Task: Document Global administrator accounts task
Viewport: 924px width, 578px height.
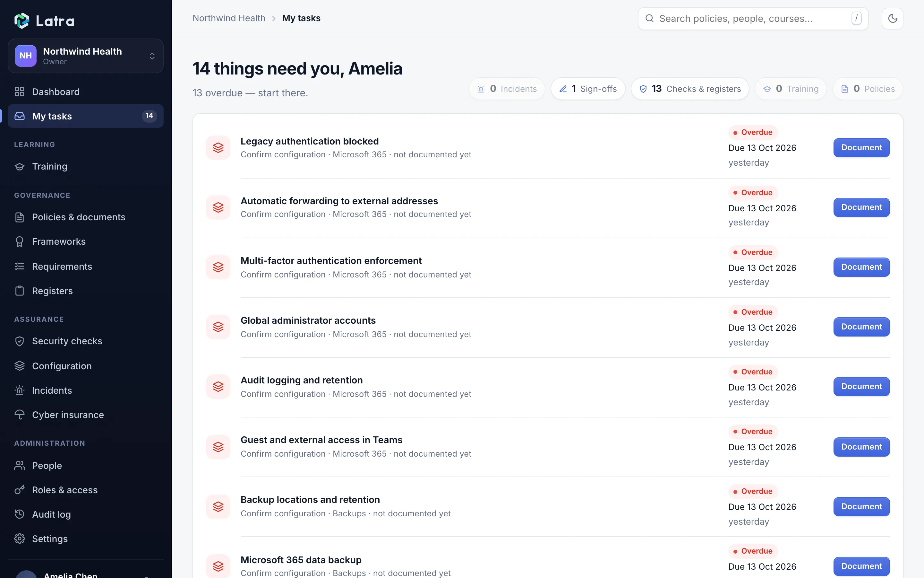Action: click(861, 327)
